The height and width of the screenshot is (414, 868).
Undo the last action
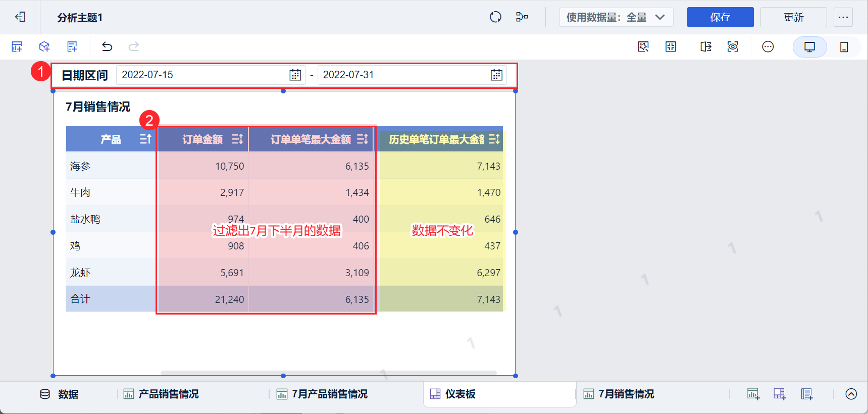click(107, 47)
